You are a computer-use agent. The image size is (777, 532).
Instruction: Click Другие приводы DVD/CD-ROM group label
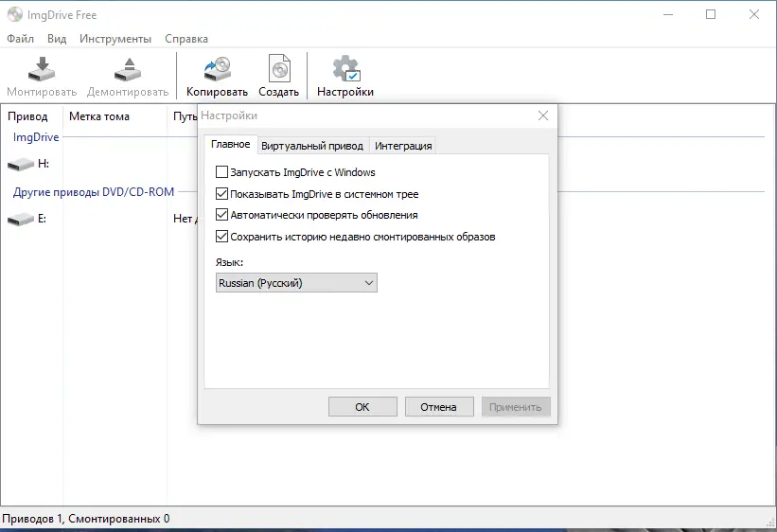[x=94, y=192]
